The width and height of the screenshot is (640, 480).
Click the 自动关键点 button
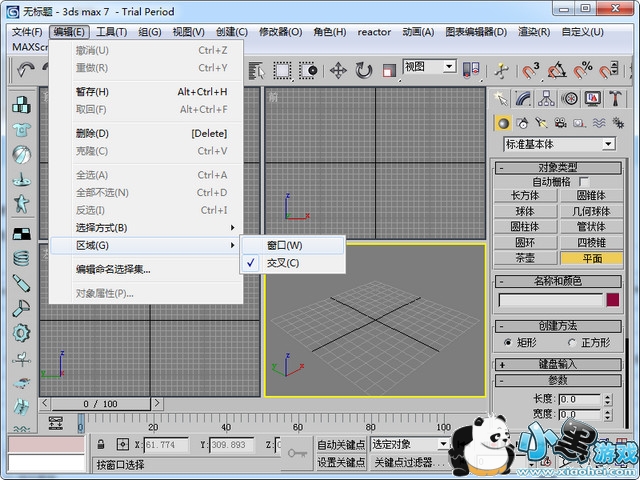[x=341, y=444]
